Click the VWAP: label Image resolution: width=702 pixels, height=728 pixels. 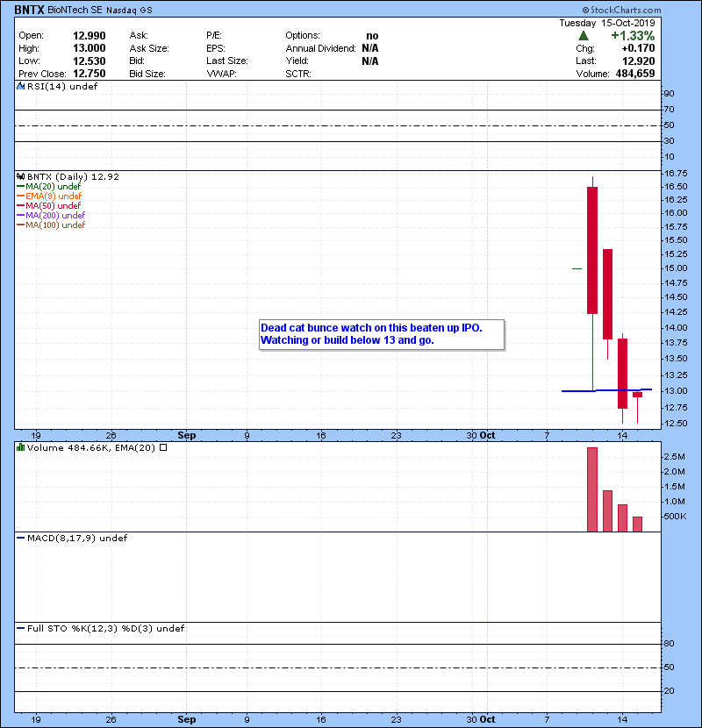click(221, 74)
